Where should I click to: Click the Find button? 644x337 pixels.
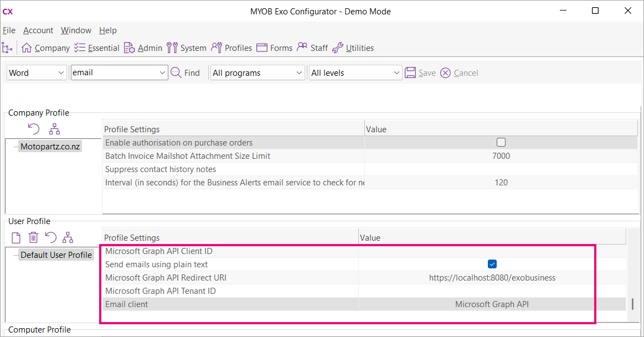pyautogui.click(x=186, y=72)
